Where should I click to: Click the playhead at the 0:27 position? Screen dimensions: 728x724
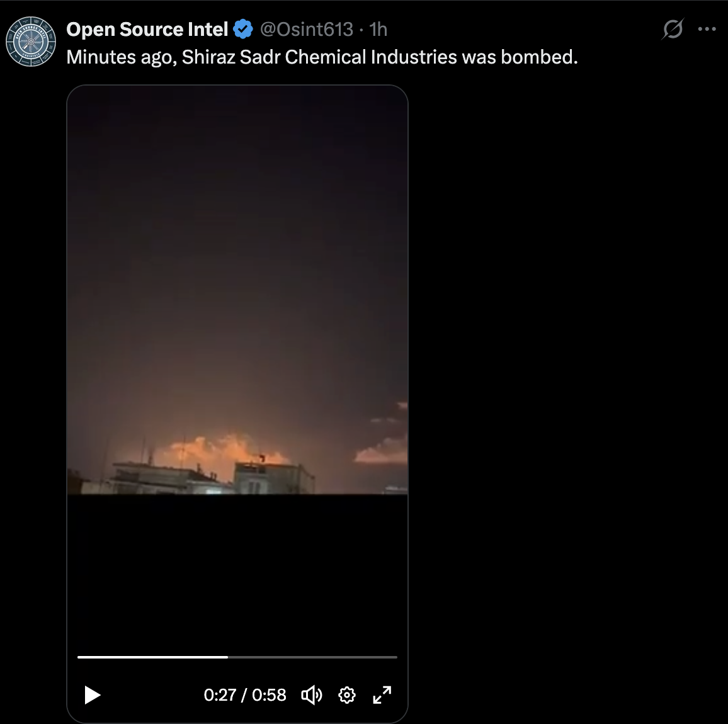[x=228, y=657]
